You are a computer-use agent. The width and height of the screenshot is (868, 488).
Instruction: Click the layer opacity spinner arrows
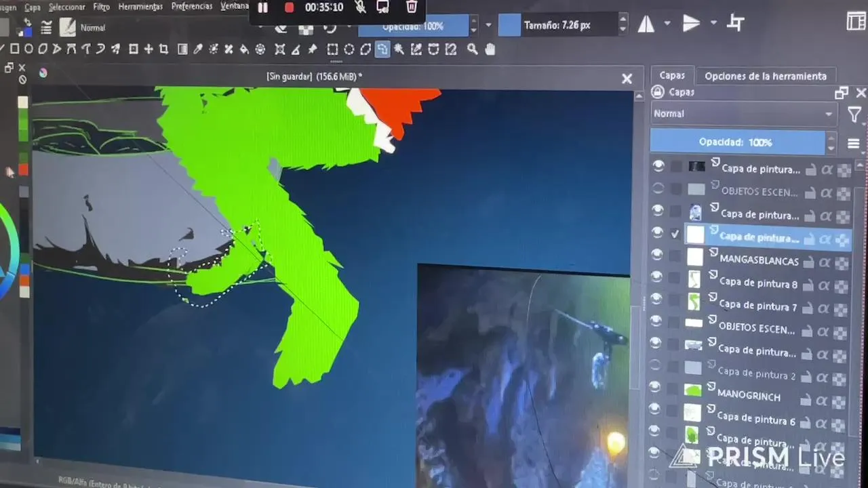point(831,143)
